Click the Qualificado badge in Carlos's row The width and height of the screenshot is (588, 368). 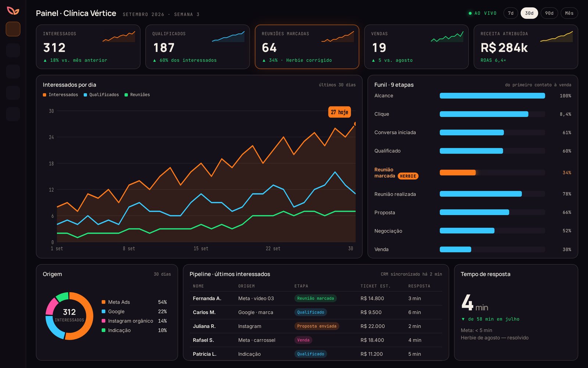[311, 312]
